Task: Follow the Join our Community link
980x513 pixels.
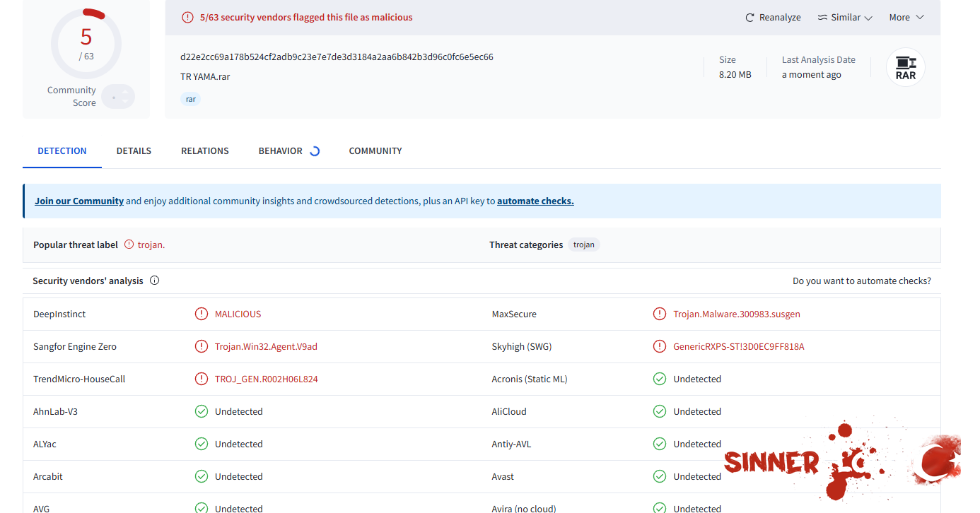Action: click(79, 201)
